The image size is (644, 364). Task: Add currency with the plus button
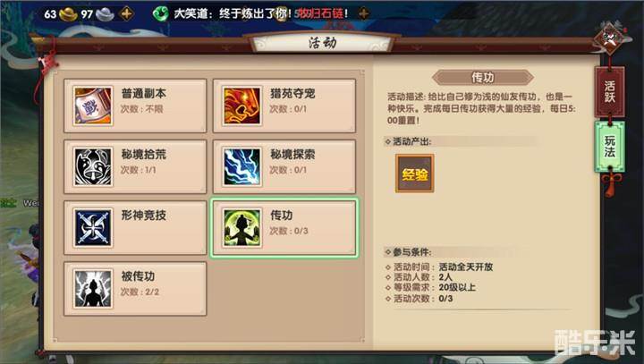pos(127,14)
